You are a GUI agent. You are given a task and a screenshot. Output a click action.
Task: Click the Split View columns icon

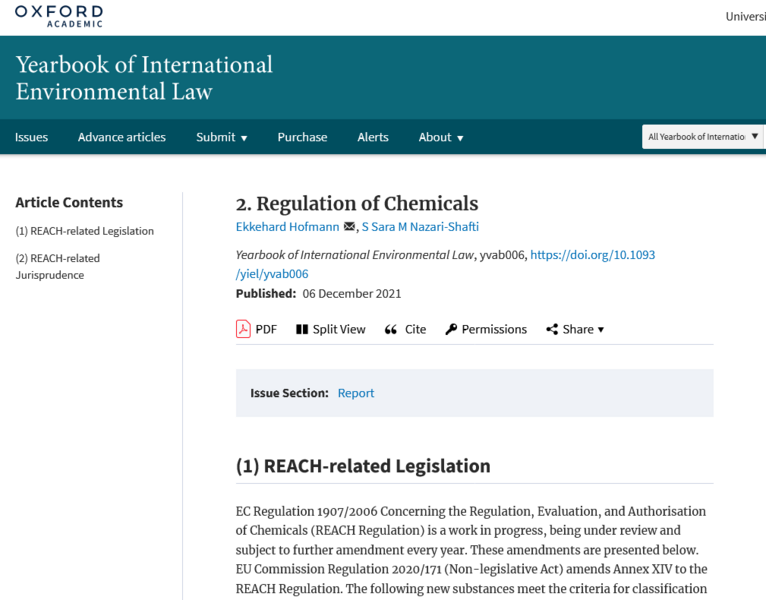[x=302, y=329]
